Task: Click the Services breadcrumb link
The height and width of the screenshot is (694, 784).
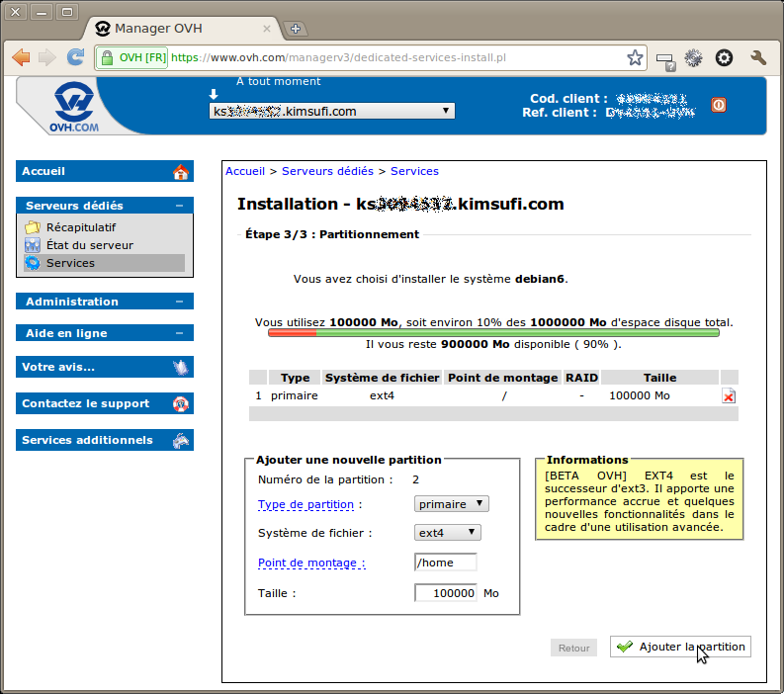Action: click(414, 171)
